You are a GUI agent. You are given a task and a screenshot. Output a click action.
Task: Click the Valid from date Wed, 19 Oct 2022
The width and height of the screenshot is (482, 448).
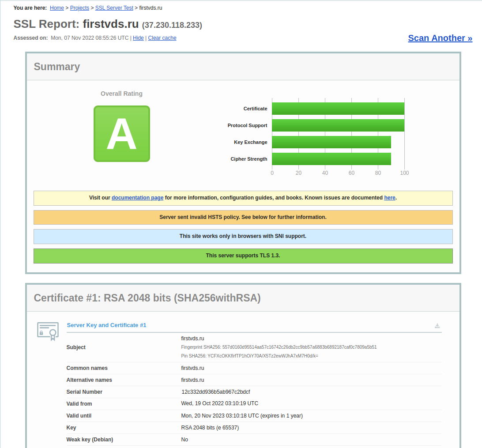[220, 403]
